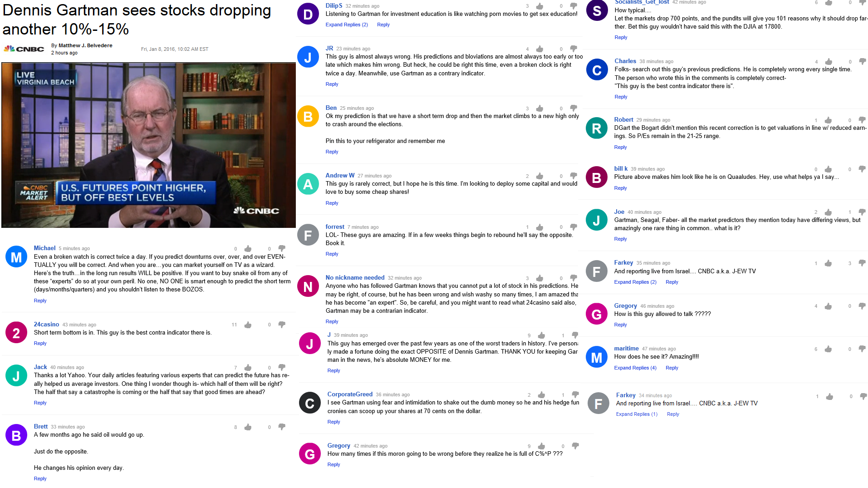Expand replies under DilipS's comment
Screen dimensions: 868x488
click(x=347, y=25)
